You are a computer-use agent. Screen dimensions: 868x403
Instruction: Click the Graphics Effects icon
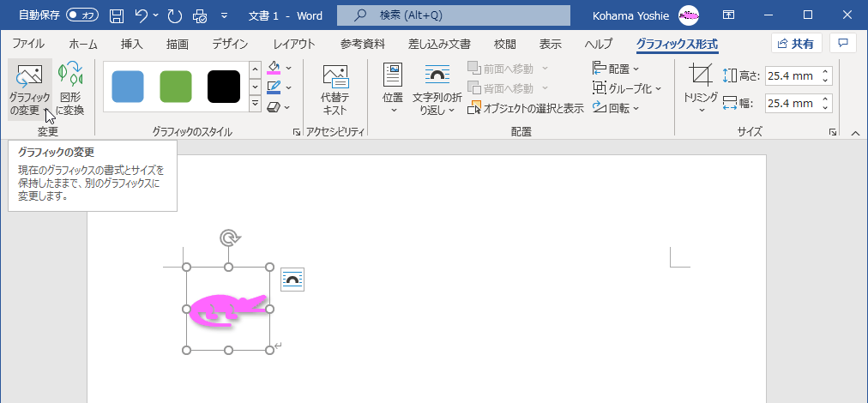click(x=274, y=107)
